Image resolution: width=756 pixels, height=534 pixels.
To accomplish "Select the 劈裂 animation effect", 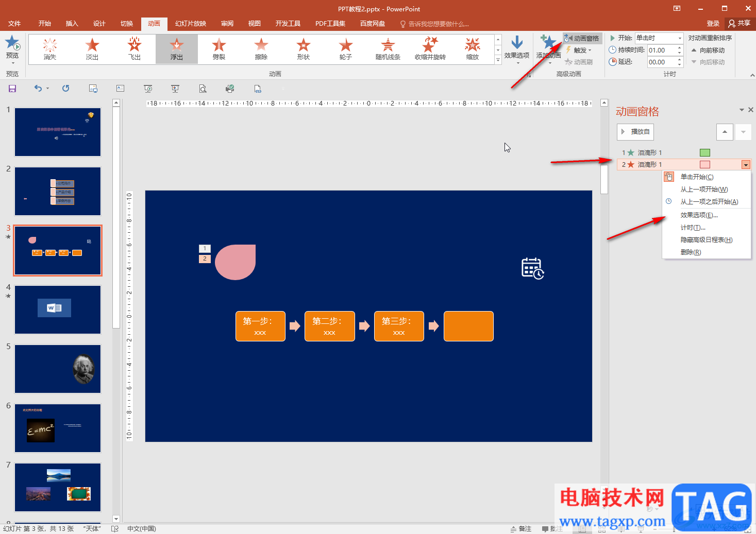I will click(219, 49).
